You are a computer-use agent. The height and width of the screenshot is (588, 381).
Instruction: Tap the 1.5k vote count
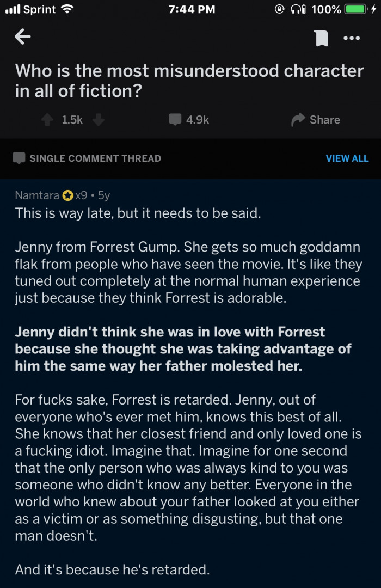[72, 120]
